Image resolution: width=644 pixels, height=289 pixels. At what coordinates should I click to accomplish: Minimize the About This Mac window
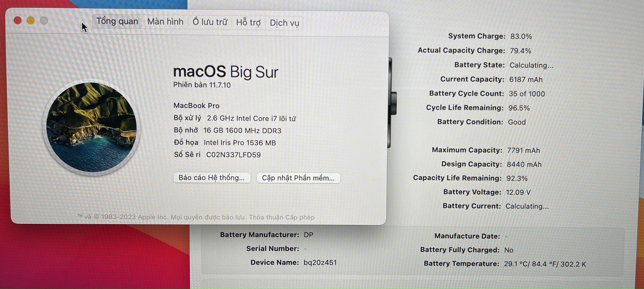click(x=31, y=21)
